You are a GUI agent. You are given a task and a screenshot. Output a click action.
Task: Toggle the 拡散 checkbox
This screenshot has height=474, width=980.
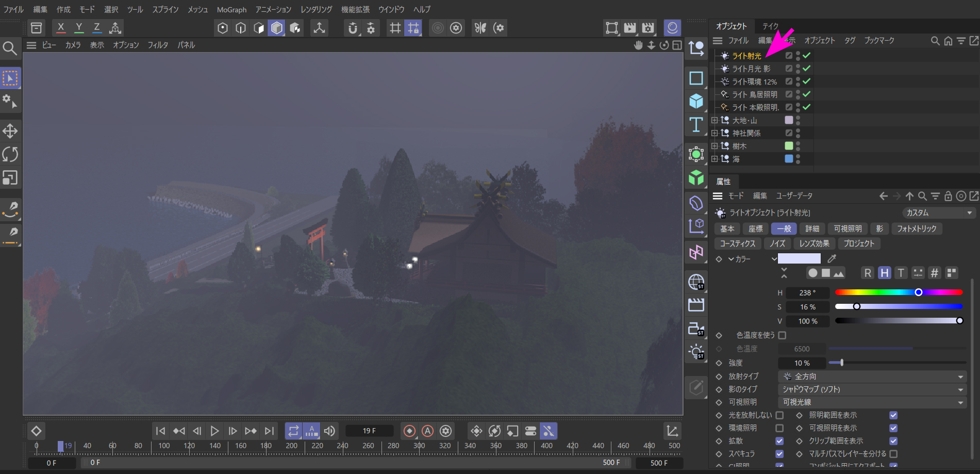(779, 441)
